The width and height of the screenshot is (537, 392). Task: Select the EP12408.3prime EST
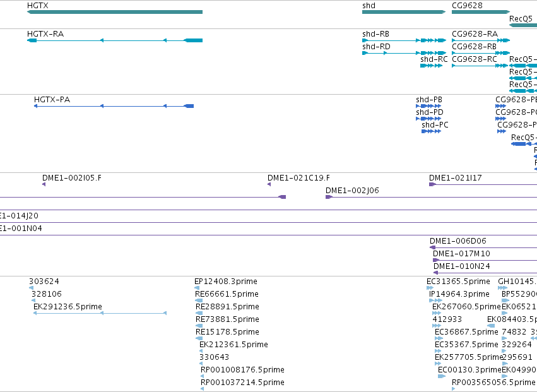196,288
